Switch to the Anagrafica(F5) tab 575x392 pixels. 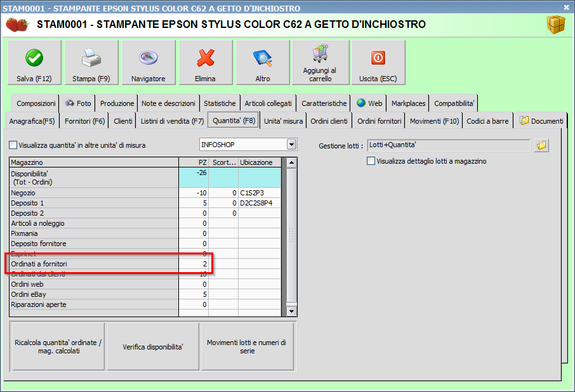click(x=32, y=121)
